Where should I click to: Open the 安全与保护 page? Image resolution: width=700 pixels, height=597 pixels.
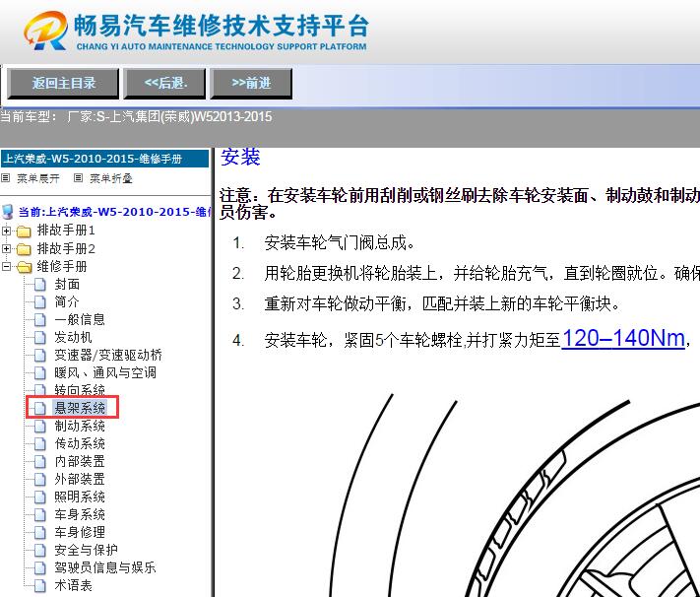tap(87, 550)
